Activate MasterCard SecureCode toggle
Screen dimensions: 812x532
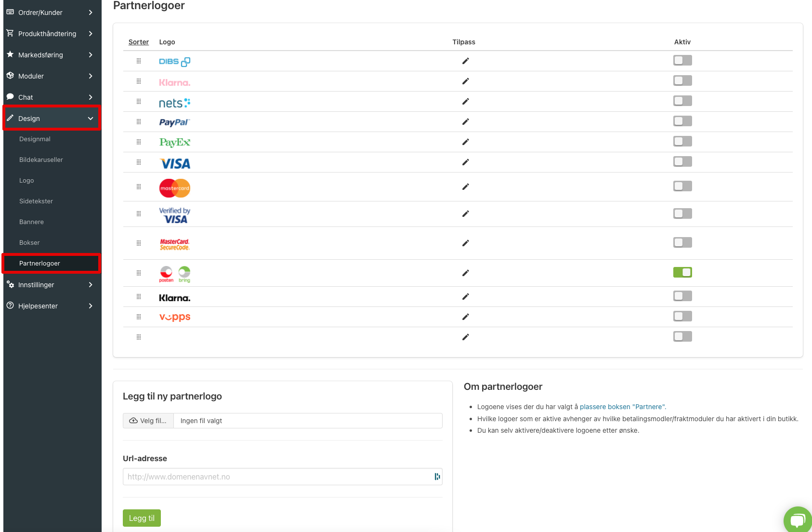coord(682,242)
